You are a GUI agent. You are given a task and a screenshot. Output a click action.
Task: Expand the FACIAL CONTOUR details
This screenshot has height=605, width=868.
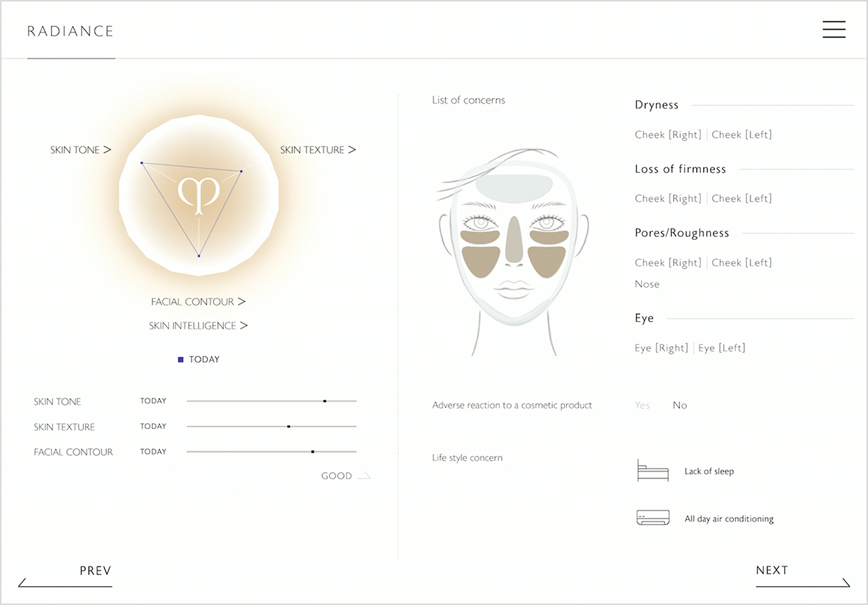tap(198, 301)
